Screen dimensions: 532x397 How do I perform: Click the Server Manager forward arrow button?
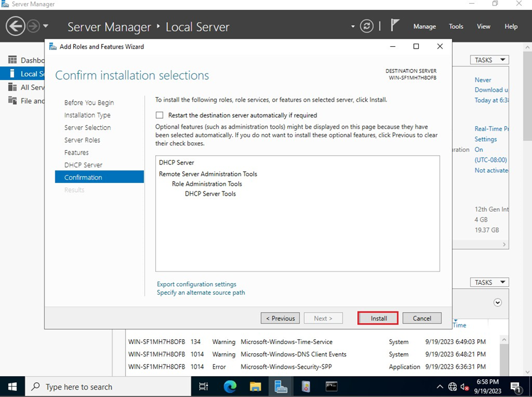(x=33, y=26)
